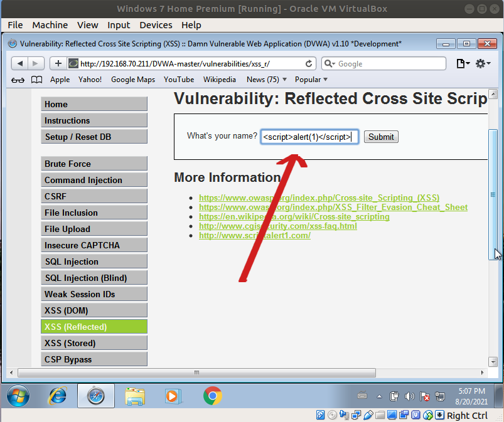Add bookmark with the plus button

[58, 63]
